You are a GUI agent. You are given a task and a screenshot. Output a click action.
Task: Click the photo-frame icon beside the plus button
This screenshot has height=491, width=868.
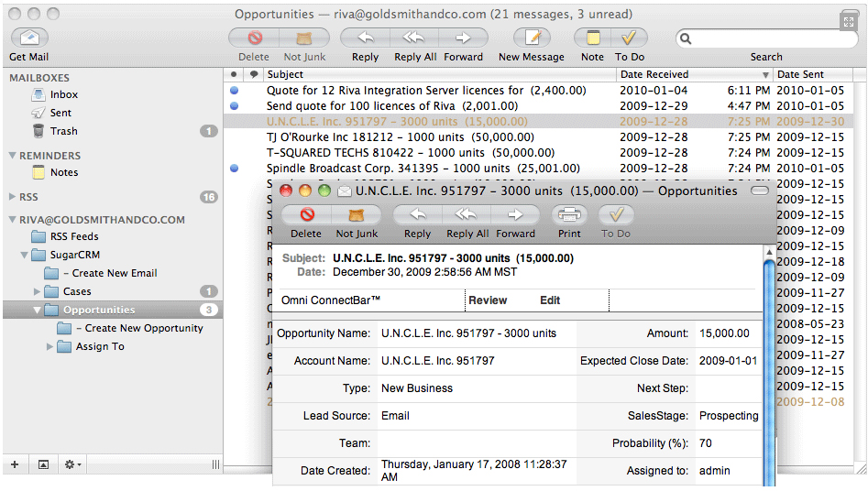coord(43,464)
